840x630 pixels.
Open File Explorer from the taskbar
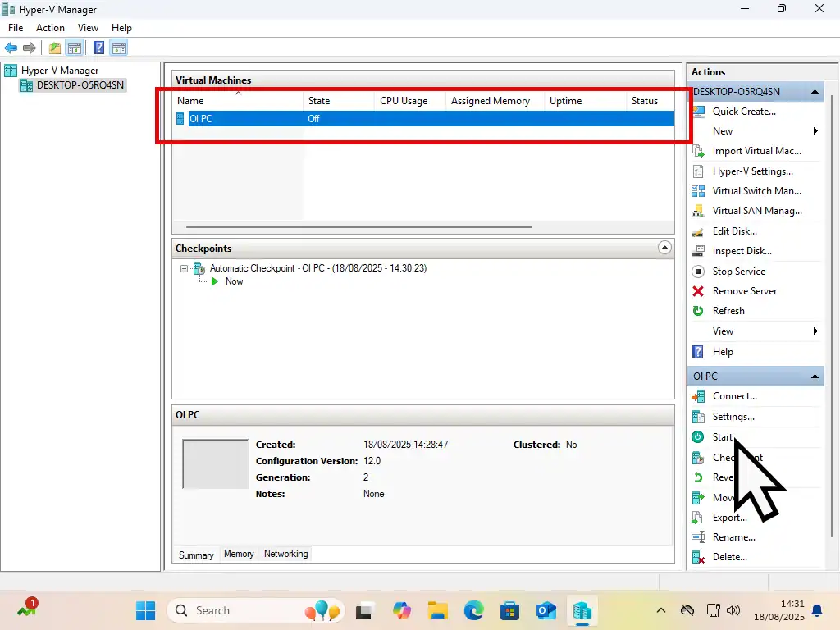(x=437, y=610)
